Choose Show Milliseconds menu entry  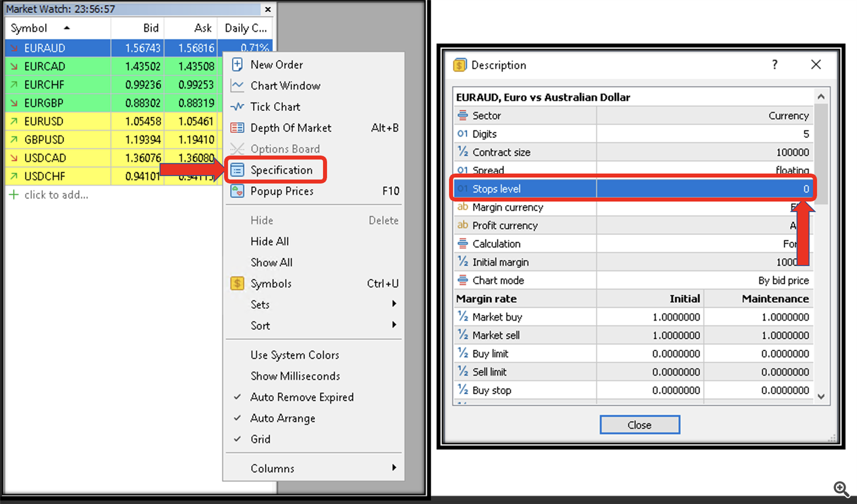tap(295, 376)
